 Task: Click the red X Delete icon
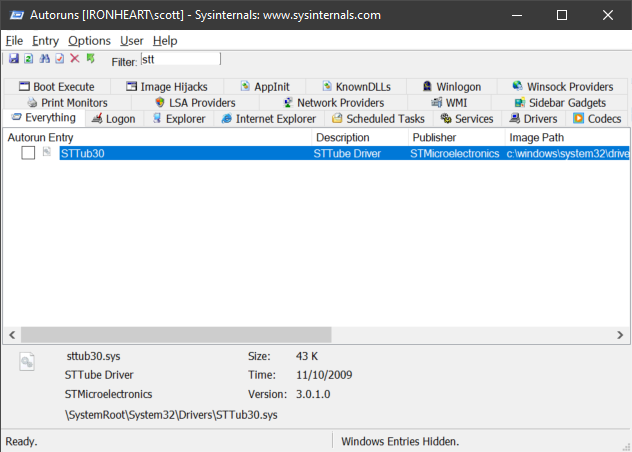pos(75,60)
